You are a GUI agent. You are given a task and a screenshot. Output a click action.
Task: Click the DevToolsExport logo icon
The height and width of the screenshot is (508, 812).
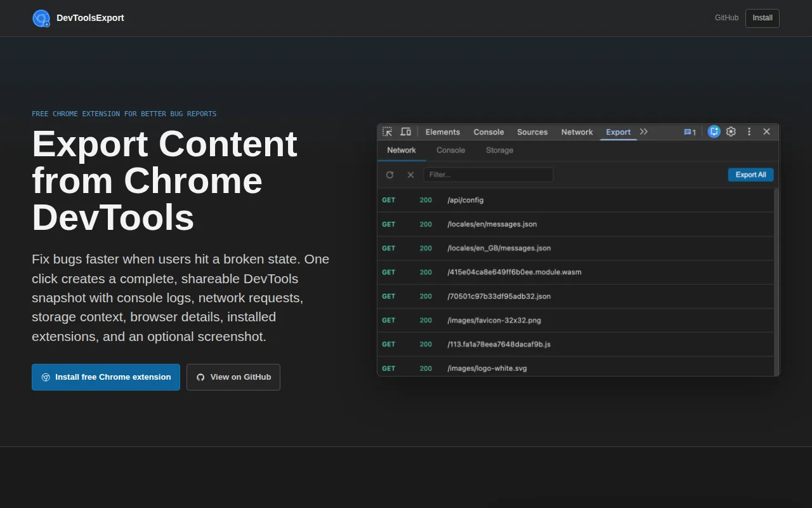click(x=41, y=18)
